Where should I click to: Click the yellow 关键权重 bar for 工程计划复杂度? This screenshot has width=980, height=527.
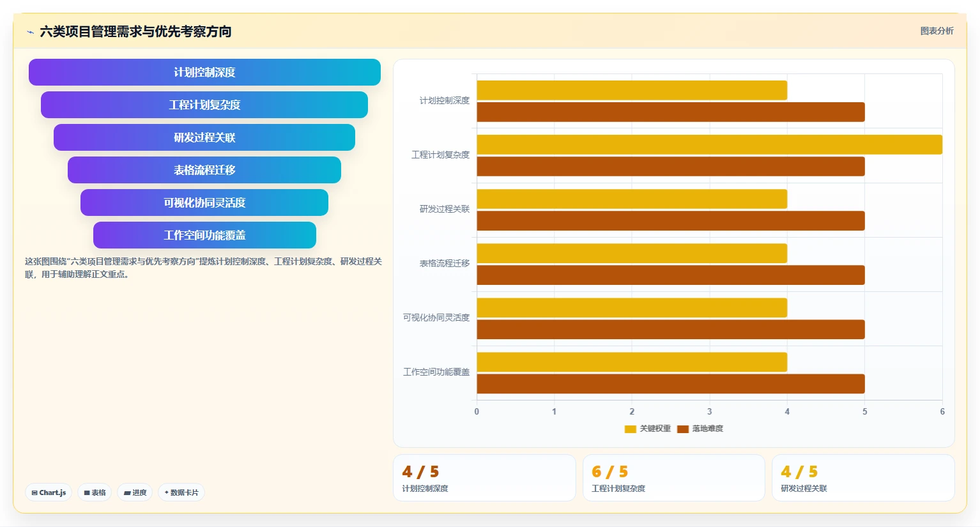[x=710, y=144]
